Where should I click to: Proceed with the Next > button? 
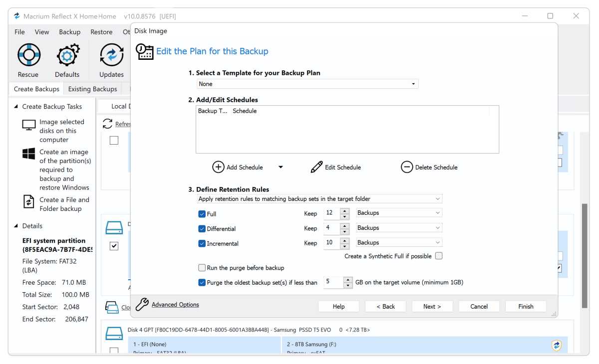[432, 307]
